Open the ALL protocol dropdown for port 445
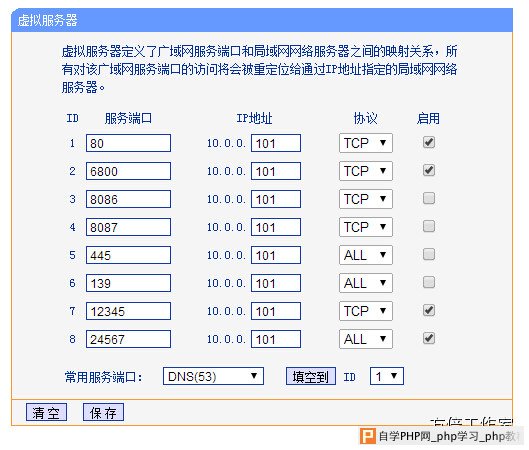 click(x=366, y=255)
